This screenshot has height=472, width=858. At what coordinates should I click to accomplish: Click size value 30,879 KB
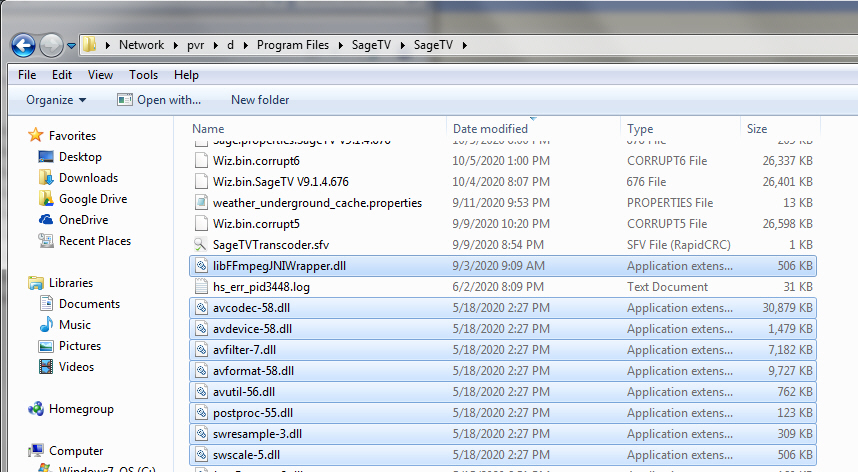click(x=787, y=308)
